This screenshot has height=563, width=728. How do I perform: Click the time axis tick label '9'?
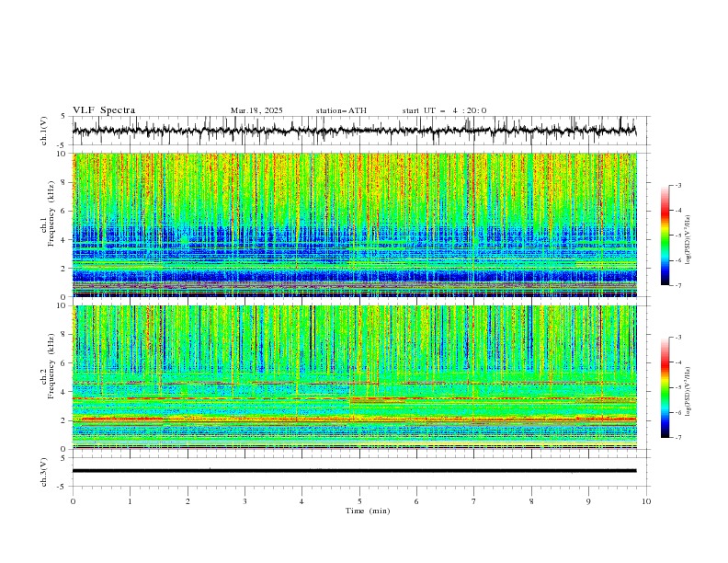(588, 501)
